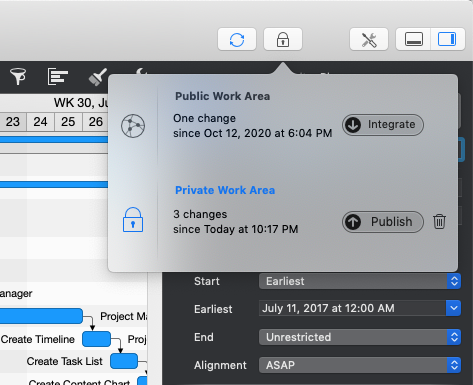Click the Private Work Area padlock icon

click(x=133, y=220)
